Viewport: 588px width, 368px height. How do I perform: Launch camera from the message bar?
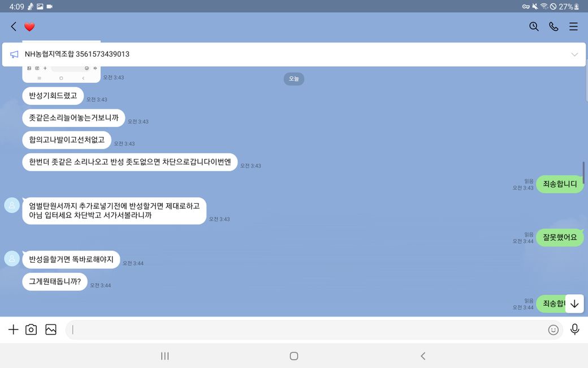tap(31, 330)
